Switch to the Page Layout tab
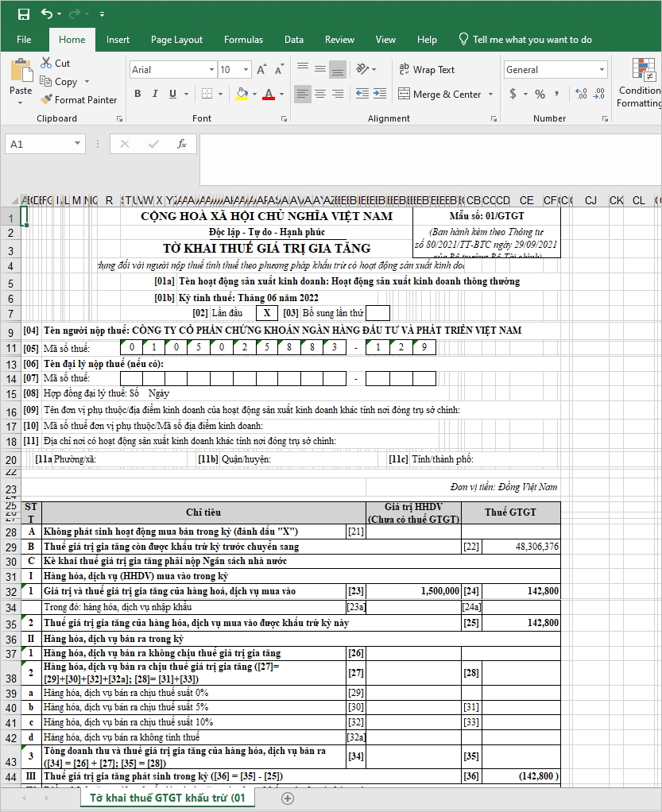Image resolution: width=662 pixels, height=812 pixels. click(x=176, y=40)
